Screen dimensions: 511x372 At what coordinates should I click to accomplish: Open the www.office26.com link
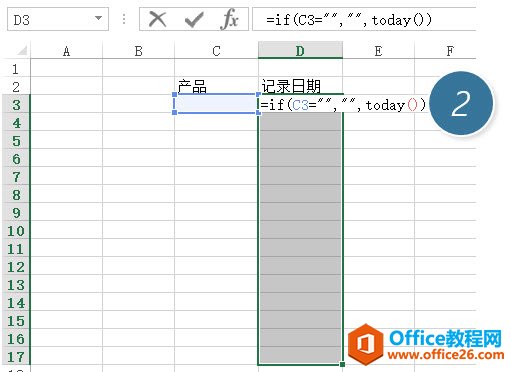point(446,355)
